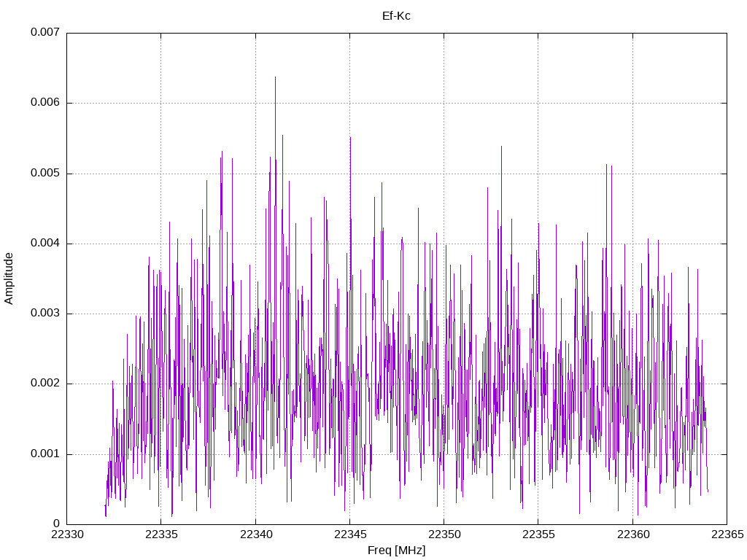747x560 pixels.
Task: Click y-axis tick value 0.002
Action: [45, 384]
